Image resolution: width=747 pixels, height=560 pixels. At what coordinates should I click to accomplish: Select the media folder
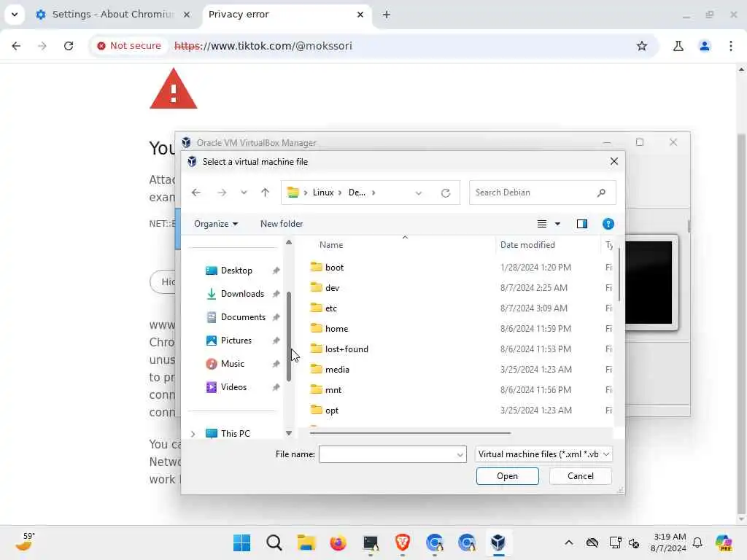coord(337,370)
